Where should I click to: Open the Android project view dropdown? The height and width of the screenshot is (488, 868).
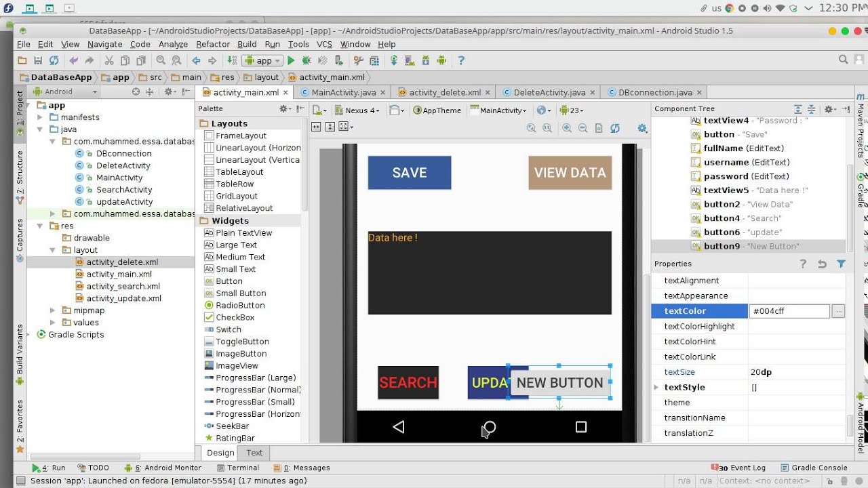pos(66,91)
